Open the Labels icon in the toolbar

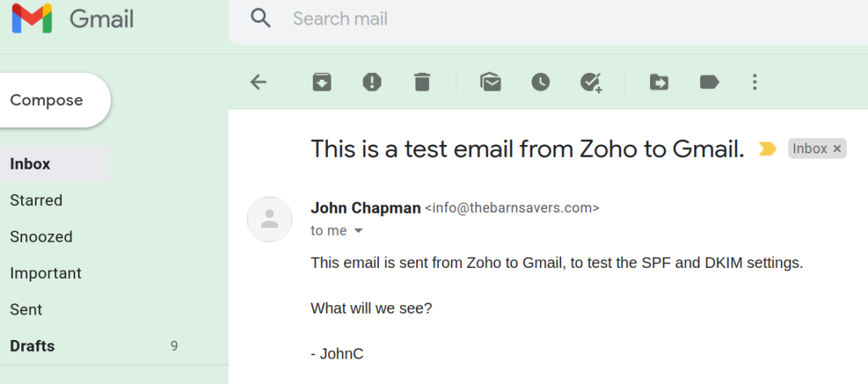709,82
